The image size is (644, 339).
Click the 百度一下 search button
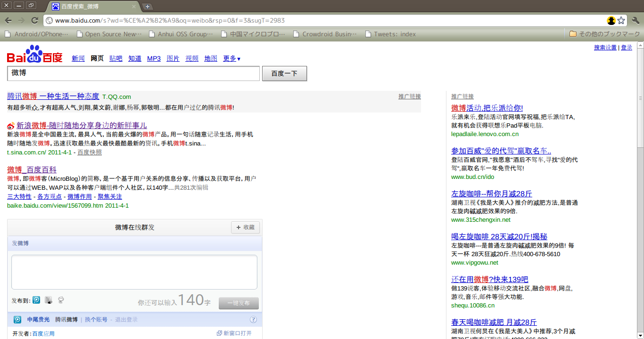[x=284, y=73]
